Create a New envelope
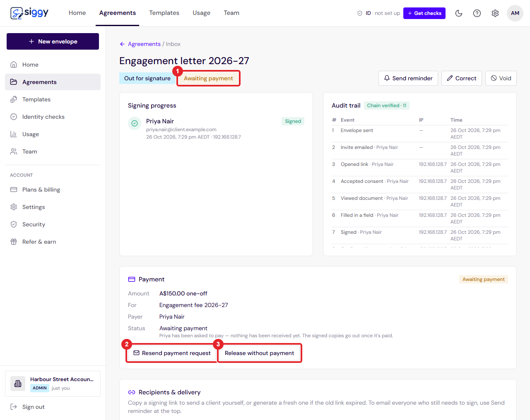The image size is (530, 420). 53,41
